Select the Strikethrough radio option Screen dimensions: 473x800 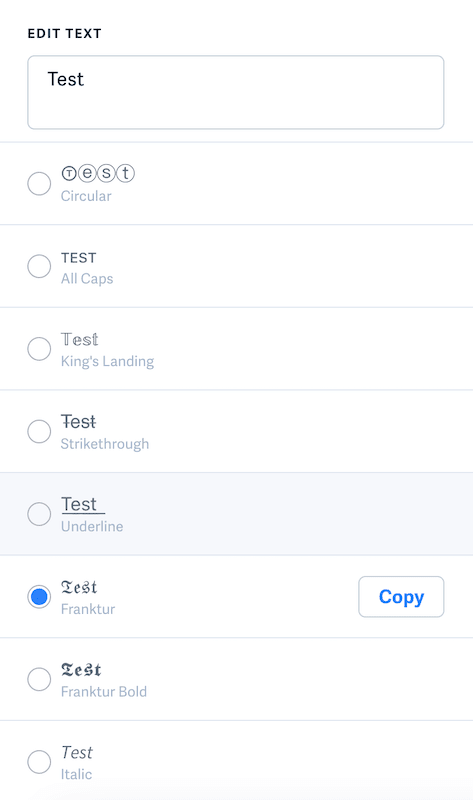point(39,432)
